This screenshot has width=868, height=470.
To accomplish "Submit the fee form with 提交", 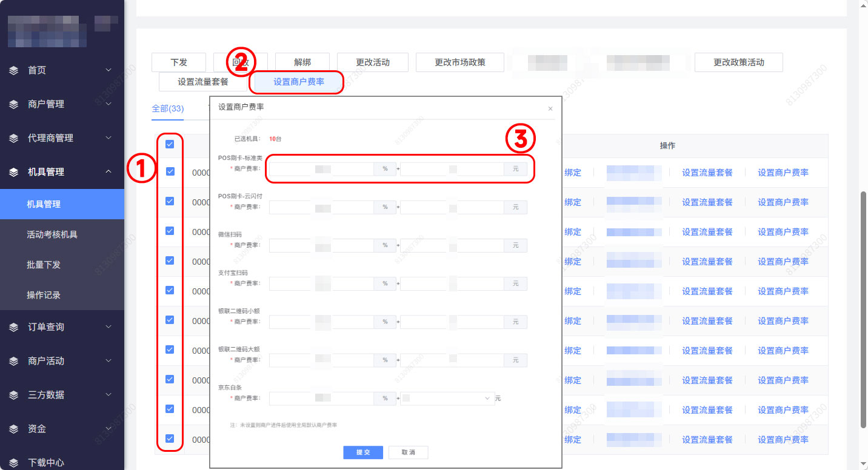I will (x=362, y=452).
